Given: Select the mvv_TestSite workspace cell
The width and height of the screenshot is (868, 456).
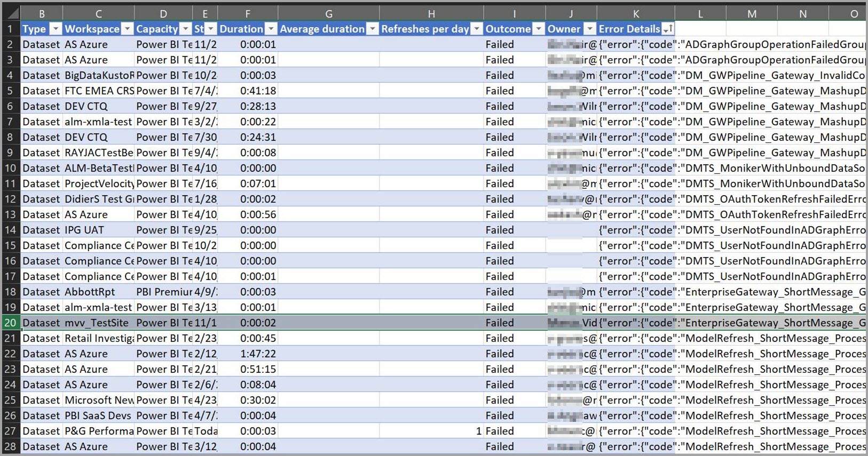Looking at the screenshot, I should coord(99,323).
